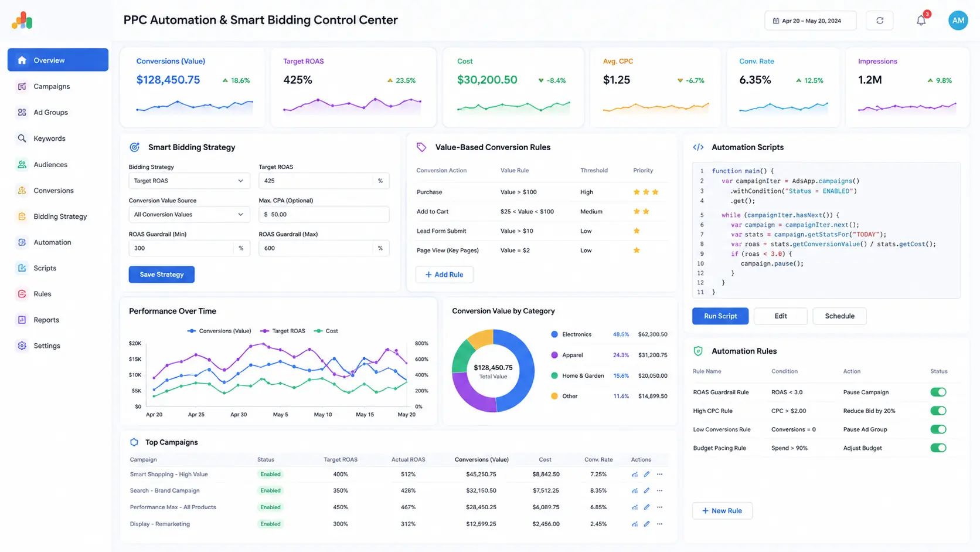Viewport: 980px width, 552px height.
Task: Click the Other orange legend dot
Action: point(554,396)
